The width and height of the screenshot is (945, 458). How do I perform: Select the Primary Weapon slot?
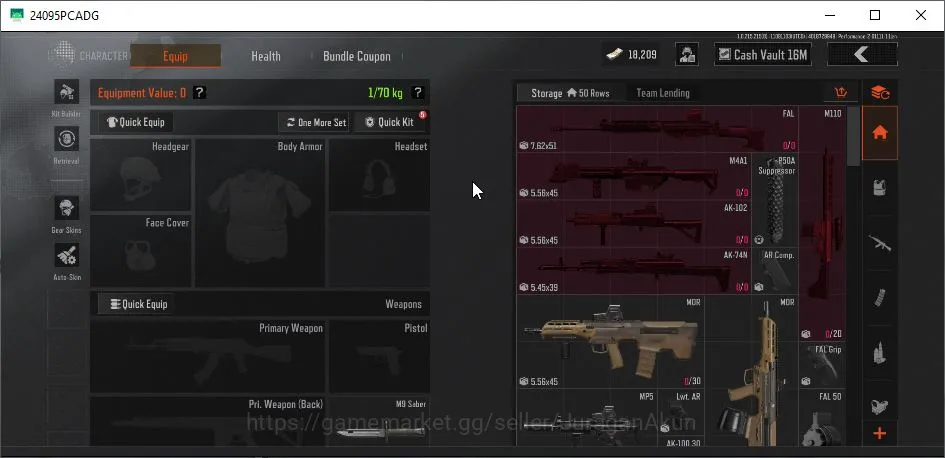207,356
